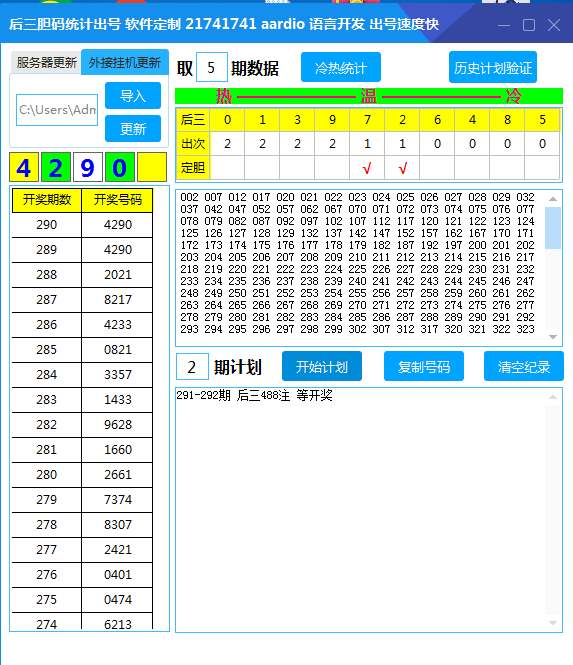Toggle 定胆 cell under digit 4
573x665 pixels.
coord(472,168)
